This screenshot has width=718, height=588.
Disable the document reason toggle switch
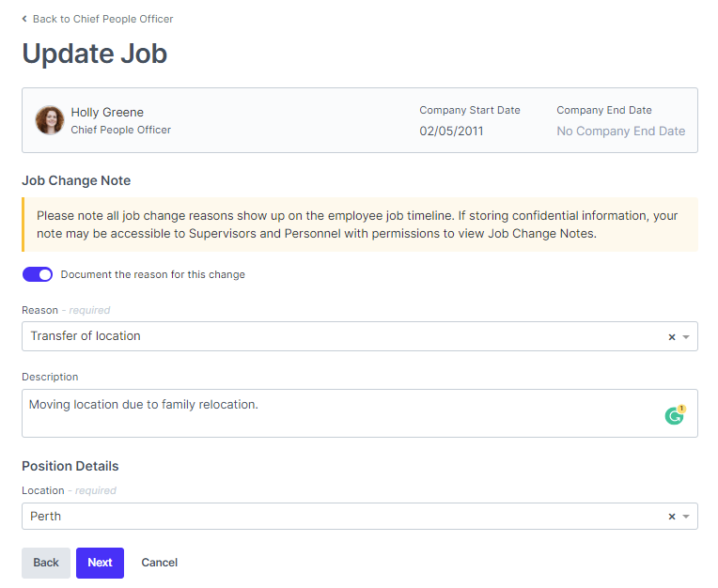point(38,274)
